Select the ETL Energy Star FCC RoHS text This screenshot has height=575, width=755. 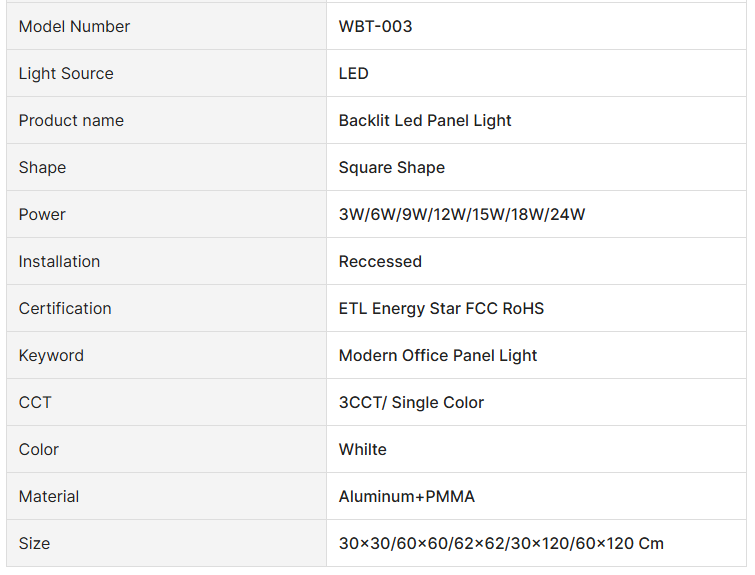coord(441,309)
